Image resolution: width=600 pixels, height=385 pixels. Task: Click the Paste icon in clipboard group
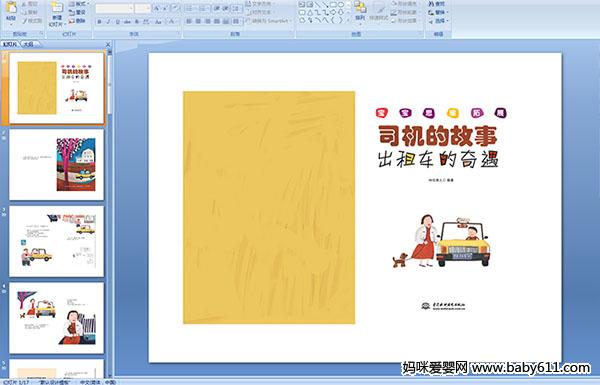(11, 11)
